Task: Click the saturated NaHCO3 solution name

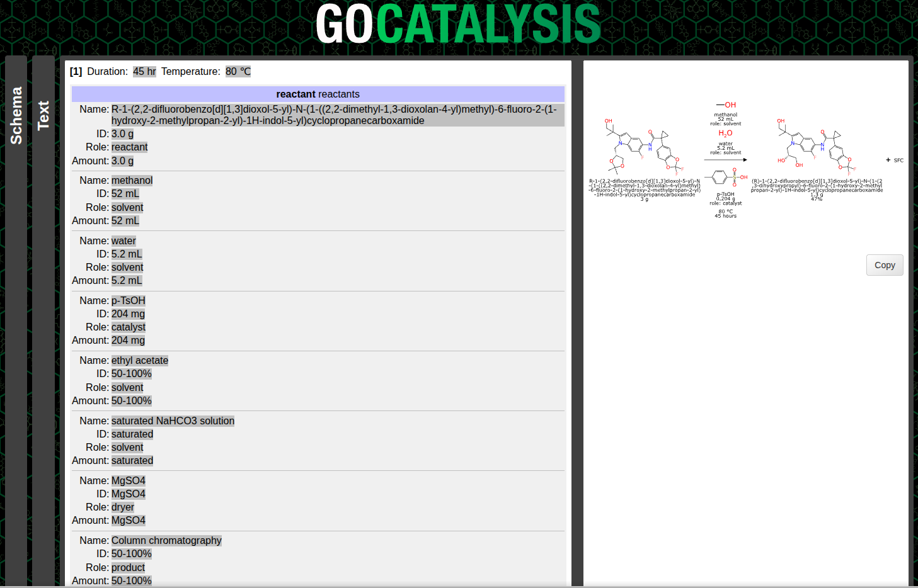Action: click(x=173, y=421)
